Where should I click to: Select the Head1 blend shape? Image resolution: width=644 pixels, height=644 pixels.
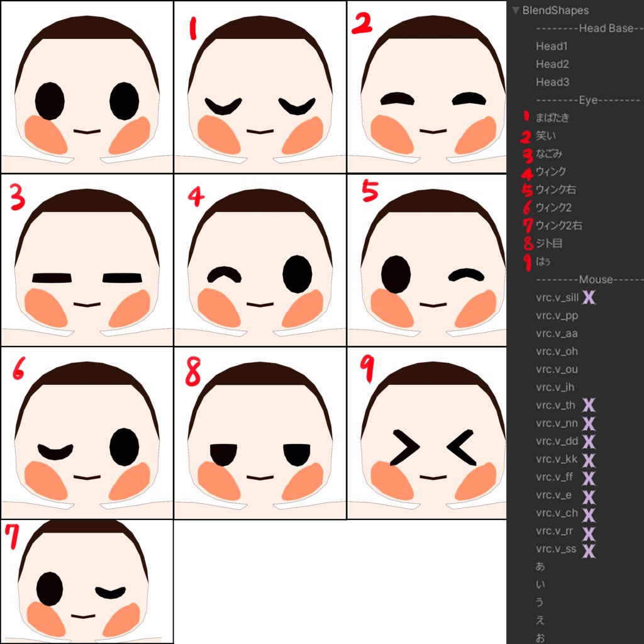click(x=551, y=47)
